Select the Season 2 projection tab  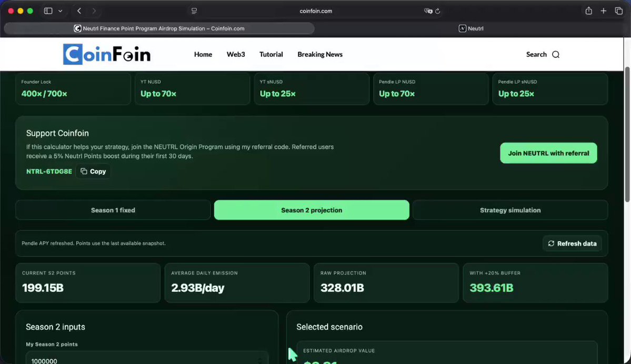(x=312, y=210)
